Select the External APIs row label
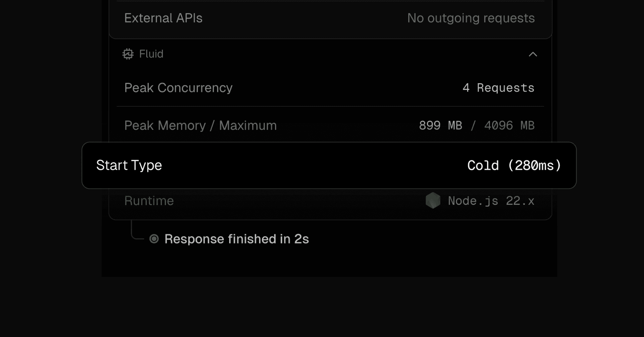Screen dimensions: 644x337 pyautogui.click(x=163, y=18)
